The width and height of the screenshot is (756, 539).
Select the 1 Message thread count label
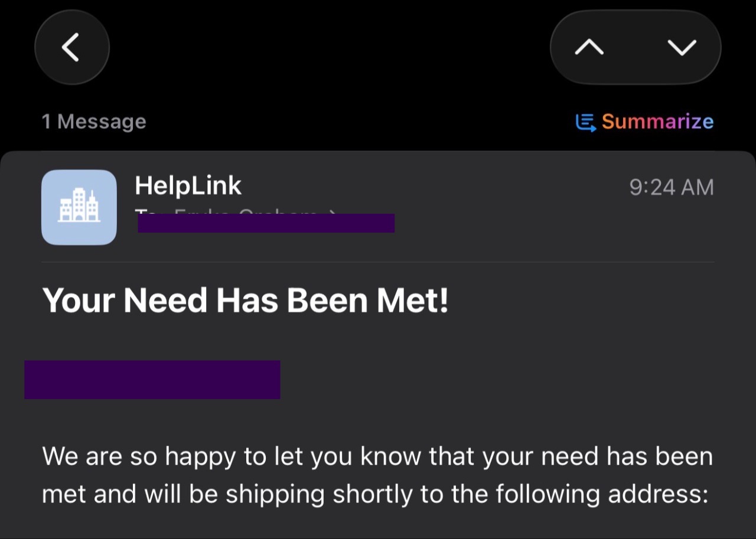[94, 122]
